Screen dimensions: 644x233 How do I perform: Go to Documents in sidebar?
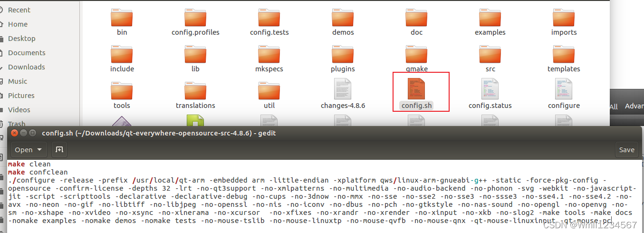(27, 53)
